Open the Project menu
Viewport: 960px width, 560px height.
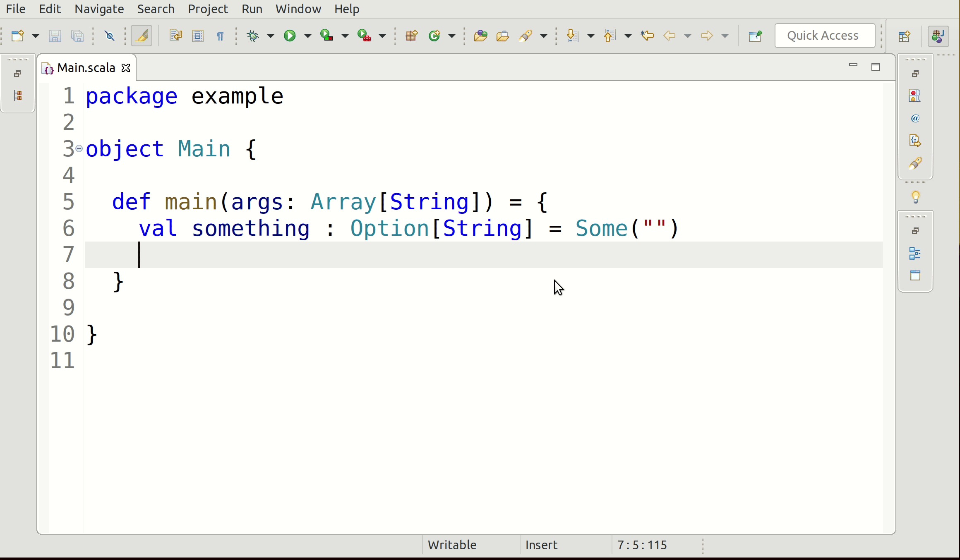[208, 9]
